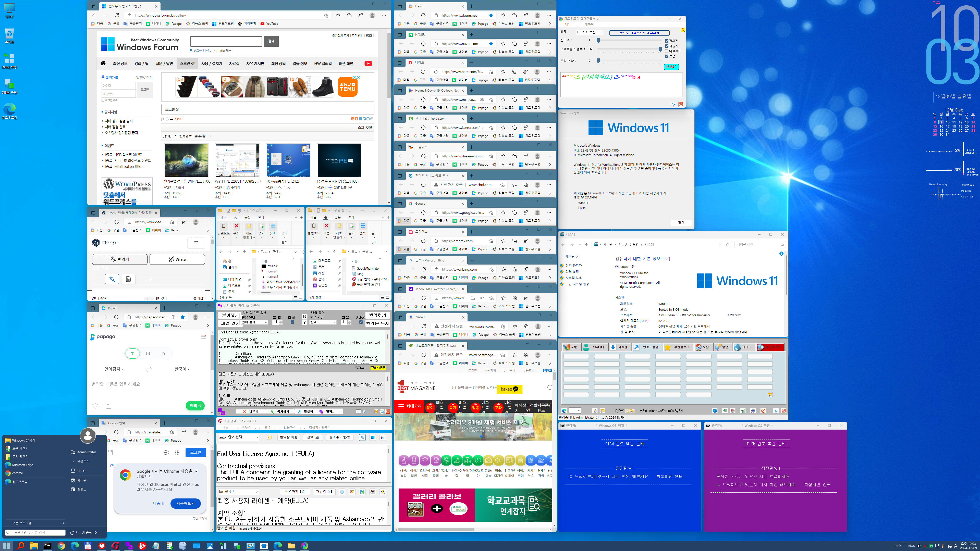Image resolution: width=980 pixels, height=551 pixels.
Task: Click the cyan BBC button
Action: coord(671,67)
